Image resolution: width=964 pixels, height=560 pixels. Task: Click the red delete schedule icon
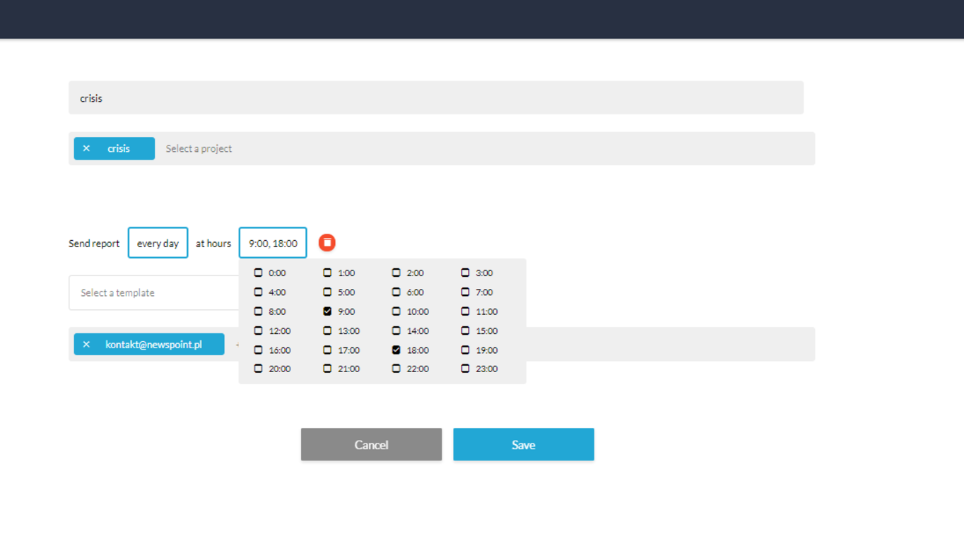pos(327,242)
